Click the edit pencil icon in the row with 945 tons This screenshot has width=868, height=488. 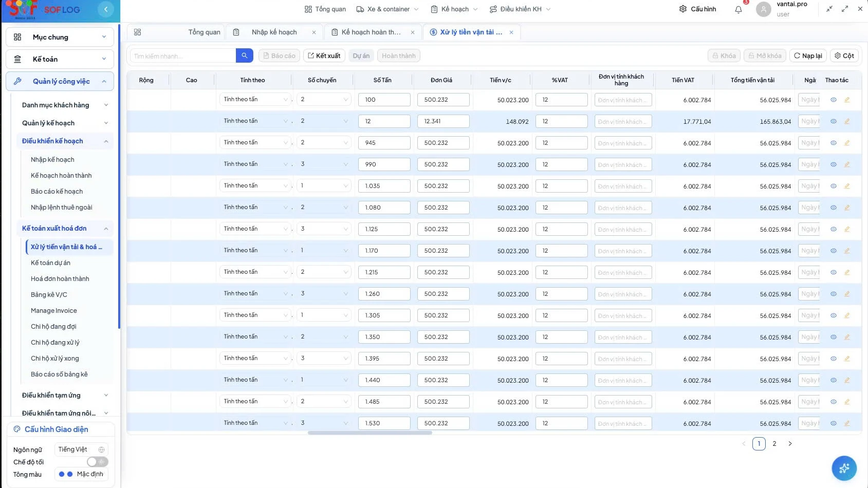click(847, 143)
